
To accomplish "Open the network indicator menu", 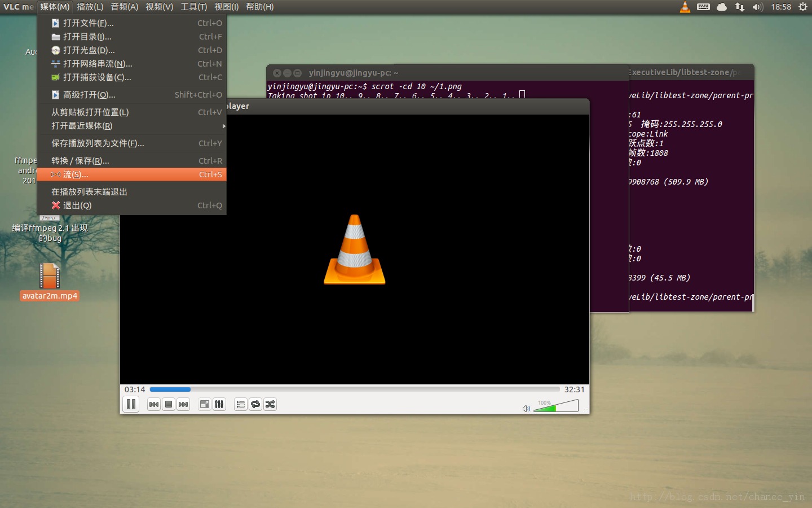I will [x=739, y=7].
